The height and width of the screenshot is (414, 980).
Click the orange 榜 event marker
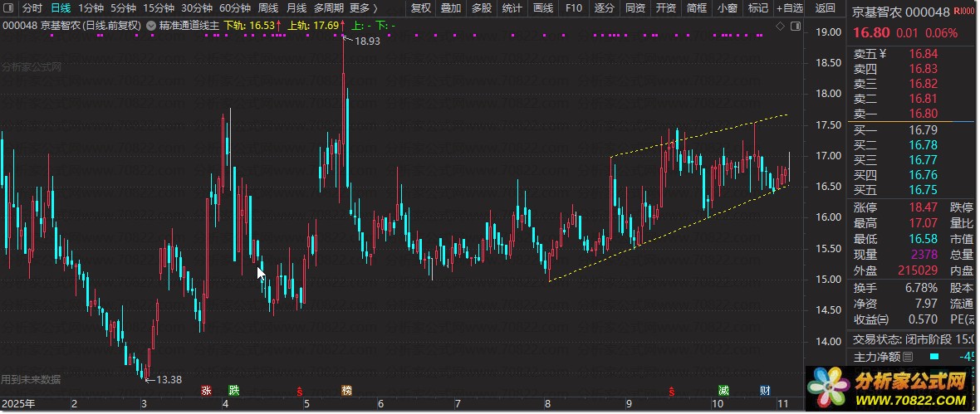[346, 390]
